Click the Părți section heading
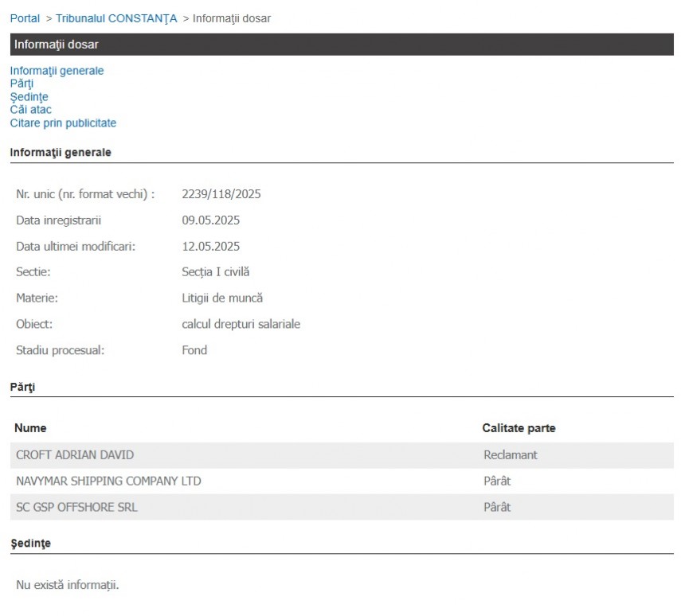Screen dimensions: 681x616 (22, 387)
